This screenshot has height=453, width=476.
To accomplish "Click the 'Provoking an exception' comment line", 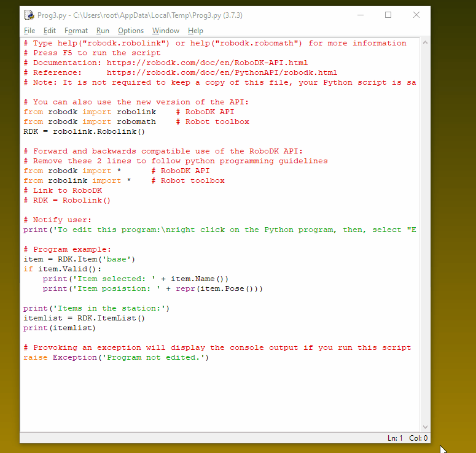I will point(217,347).
